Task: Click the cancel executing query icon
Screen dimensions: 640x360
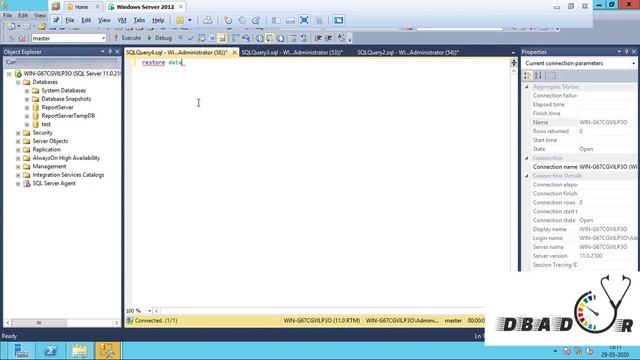Action: [x=180, y=38]
